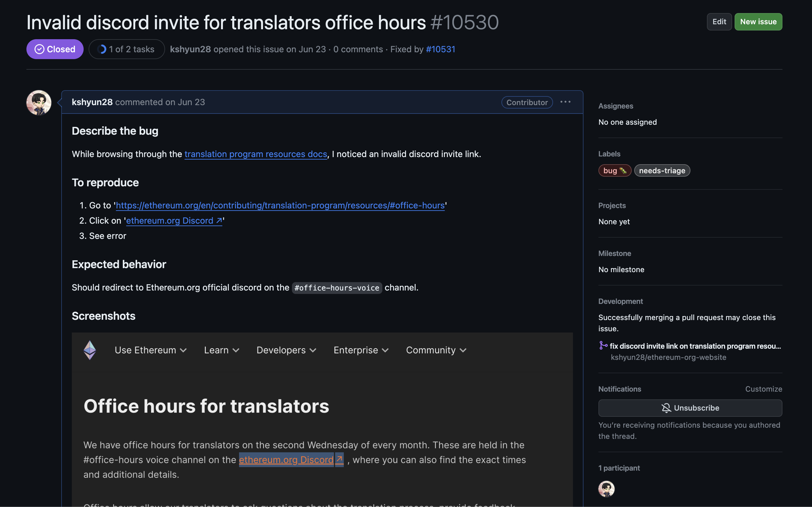Click Customize next to Notifications
Image resolution: width=812 pixels, height=507 pixels.
[764, 388]
